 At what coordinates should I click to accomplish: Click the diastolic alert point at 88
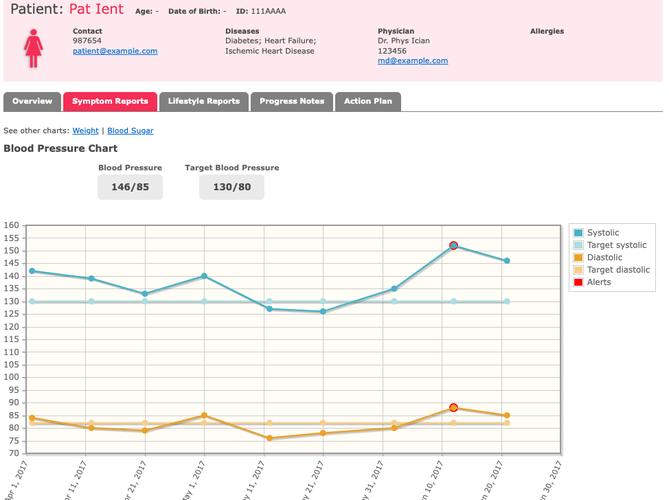tap(454, 407)
